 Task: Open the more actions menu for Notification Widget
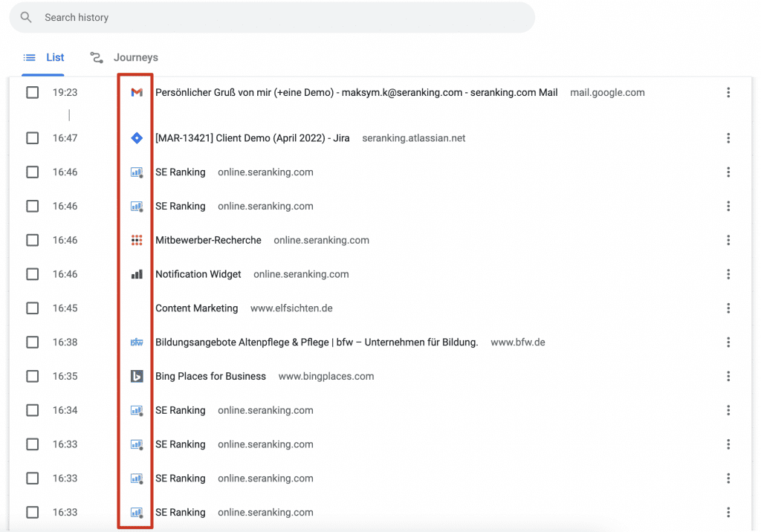coord(728,274)
